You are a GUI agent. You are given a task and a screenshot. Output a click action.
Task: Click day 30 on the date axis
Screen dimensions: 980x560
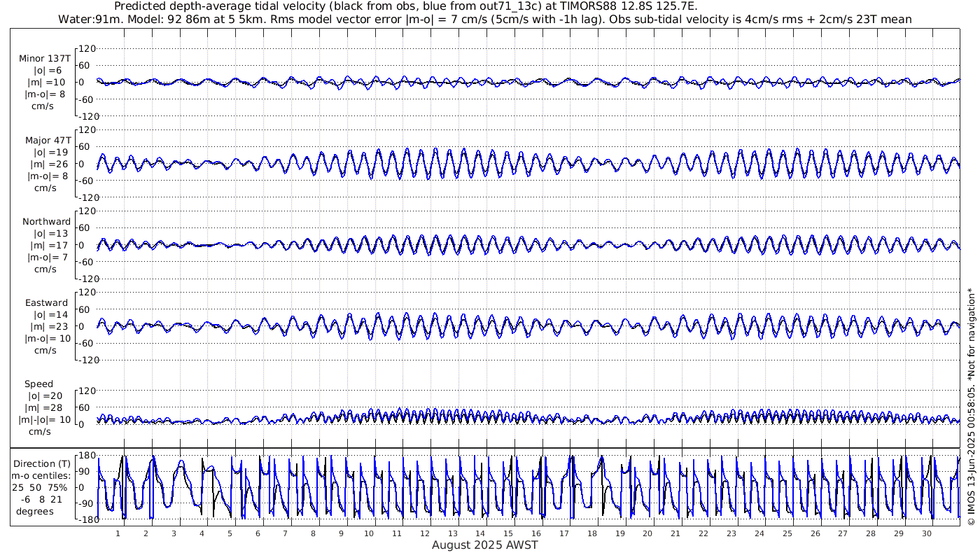(926, 533)
